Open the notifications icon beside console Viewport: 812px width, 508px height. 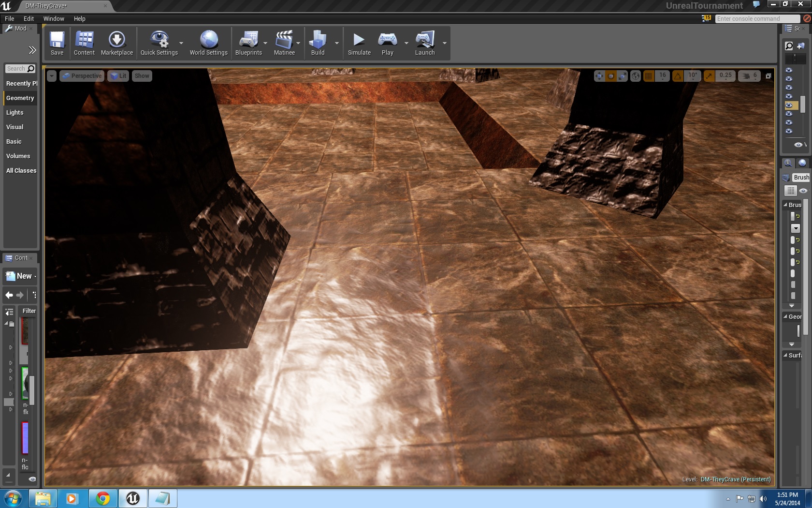click(706, 18)
